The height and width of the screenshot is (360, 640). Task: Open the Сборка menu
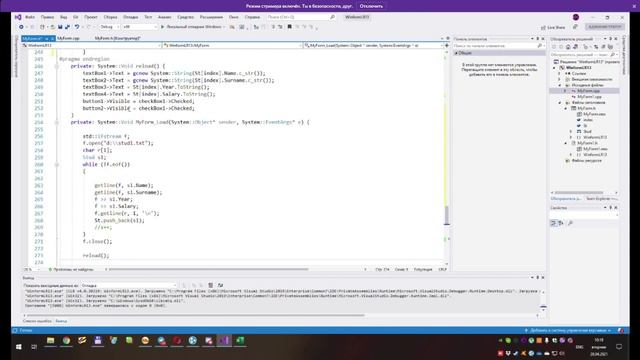pyautogui.click(x=110, y=17)
